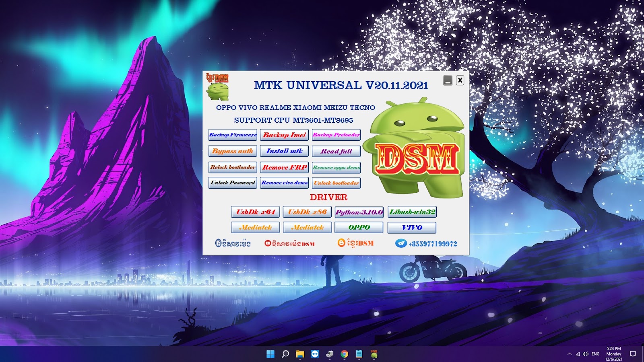Click the Backup Firmware button
The width and height of the screenshot is (644, 362).
click(233, 135)
